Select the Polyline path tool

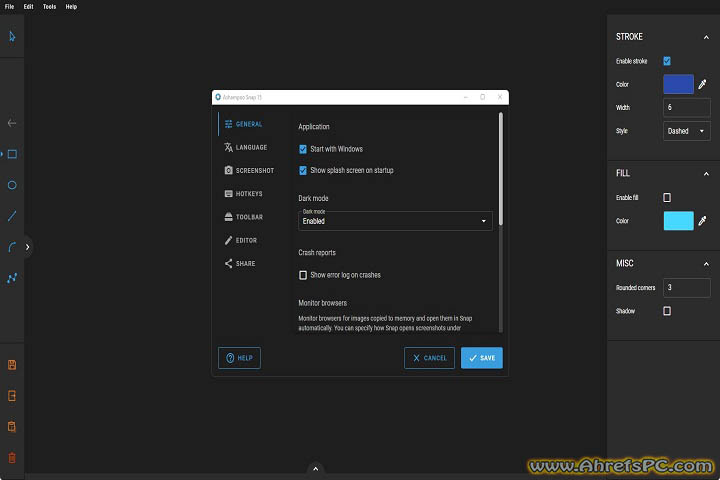click(12, 278)
